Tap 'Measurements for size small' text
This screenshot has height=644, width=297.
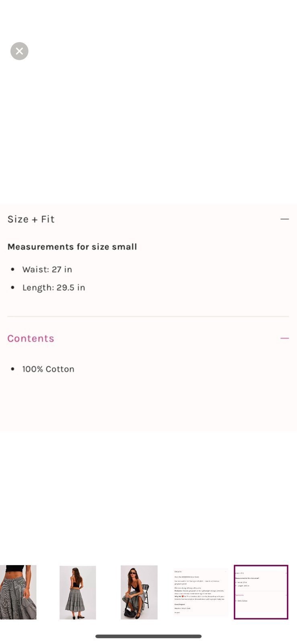click(72, 247)
